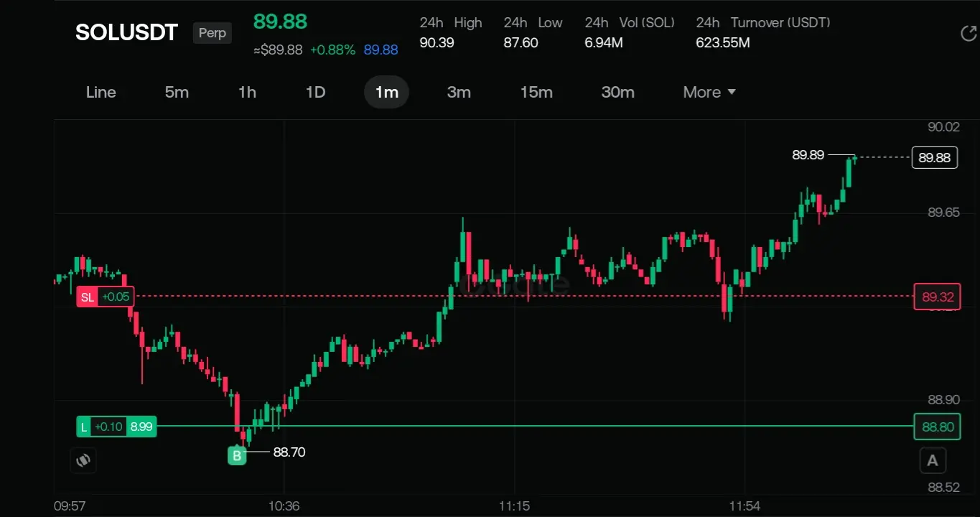Open the More timeframes dropdown
The image size is (980, 517).
(x=709, y=92)
